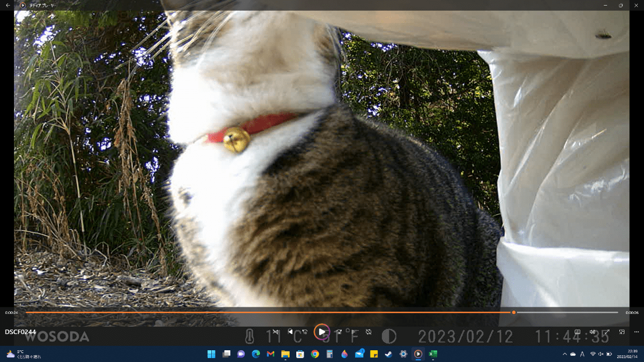
Task: Open Microsoft Edge from the taskbar
Action: tap(256, 354)
